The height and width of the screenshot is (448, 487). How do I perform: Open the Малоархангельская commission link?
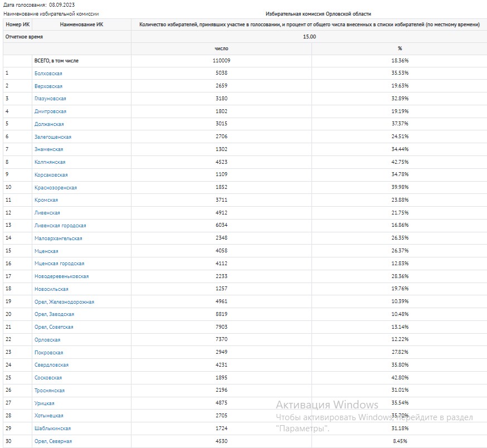58,238
